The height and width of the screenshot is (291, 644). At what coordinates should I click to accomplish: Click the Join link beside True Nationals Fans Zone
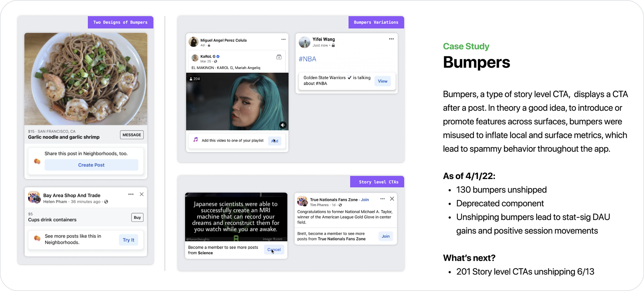pos(365,199)
